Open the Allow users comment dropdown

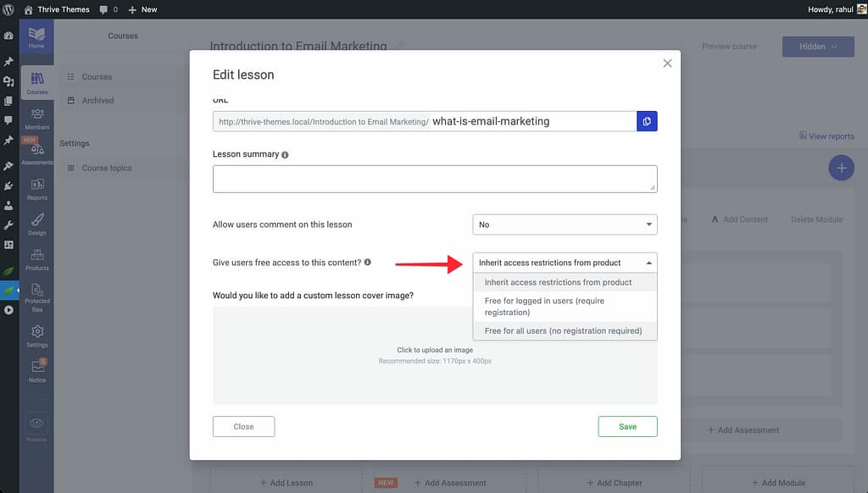pyautogui.click(x=565, y=224)
